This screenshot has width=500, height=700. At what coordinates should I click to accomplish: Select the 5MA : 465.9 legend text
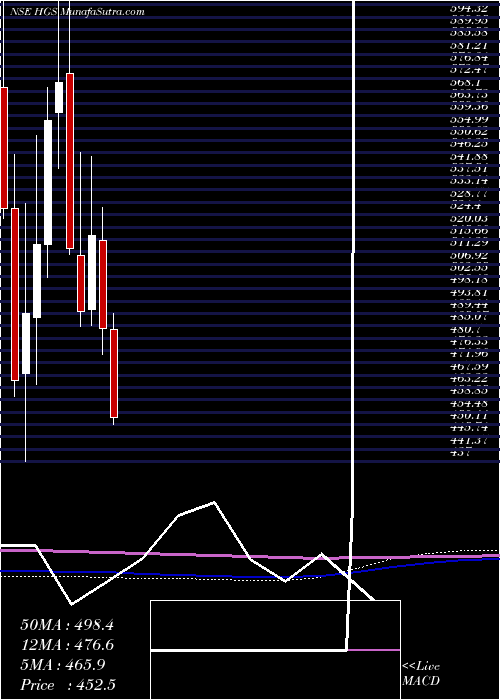pos(63,665)
